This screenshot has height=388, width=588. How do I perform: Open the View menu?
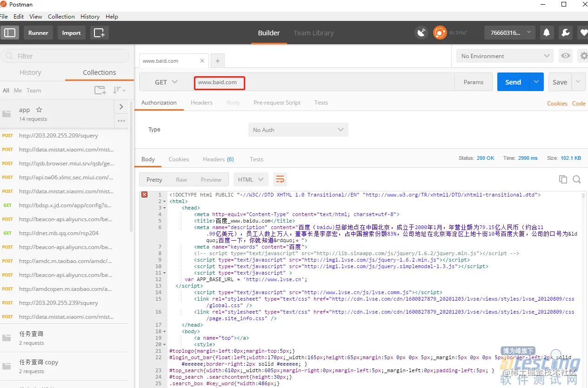(36, 16)
